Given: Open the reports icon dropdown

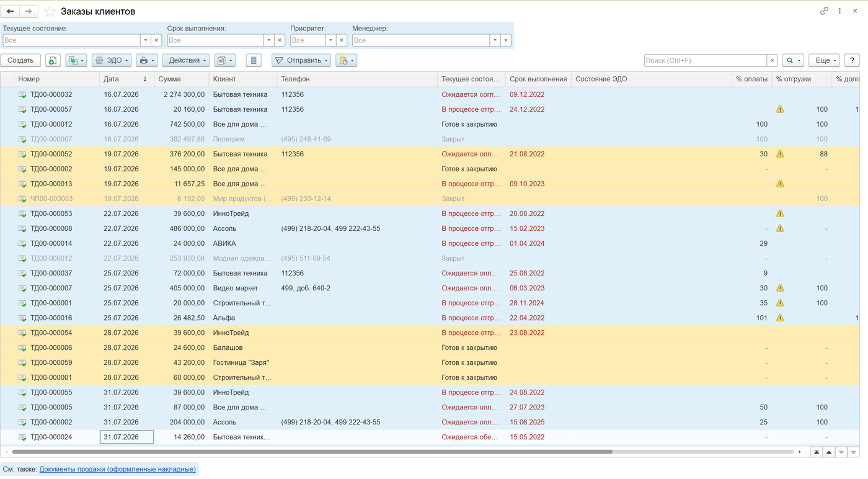Looking at the screenshot, I should coord(224,60).
